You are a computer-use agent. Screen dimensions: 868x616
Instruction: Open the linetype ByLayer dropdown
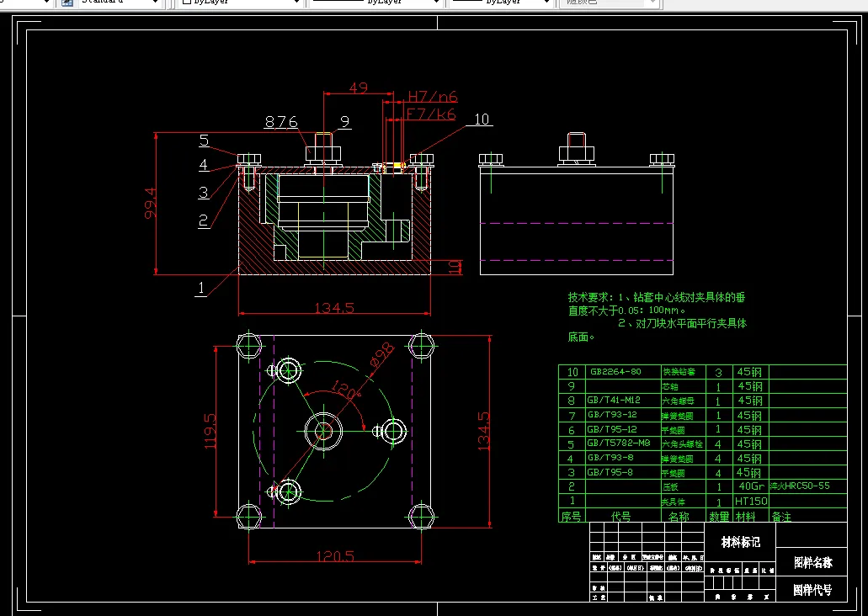pyautogui.click(x=375, y=3)
